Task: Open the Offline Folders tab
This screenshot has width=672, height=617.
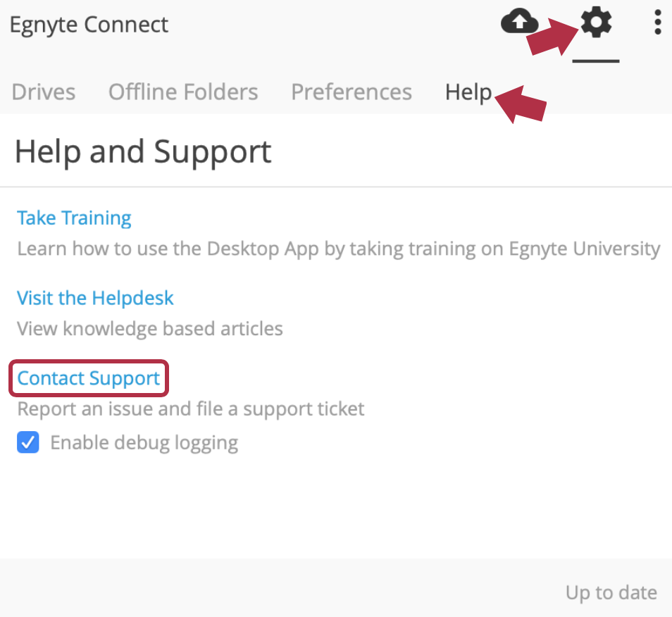Action: tap(182, 92)
